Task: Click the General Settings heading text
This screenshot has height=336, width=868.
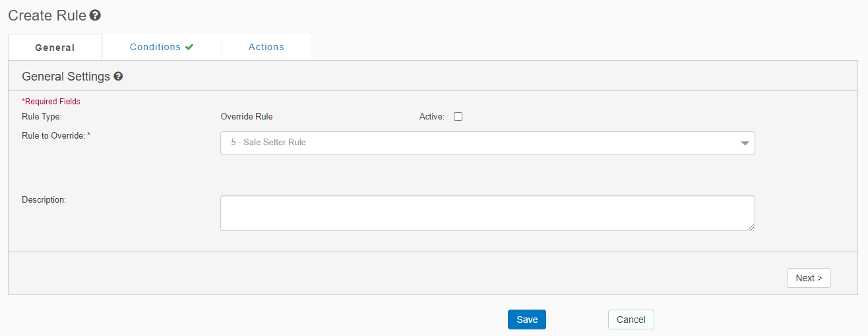Action: point(66,77)
